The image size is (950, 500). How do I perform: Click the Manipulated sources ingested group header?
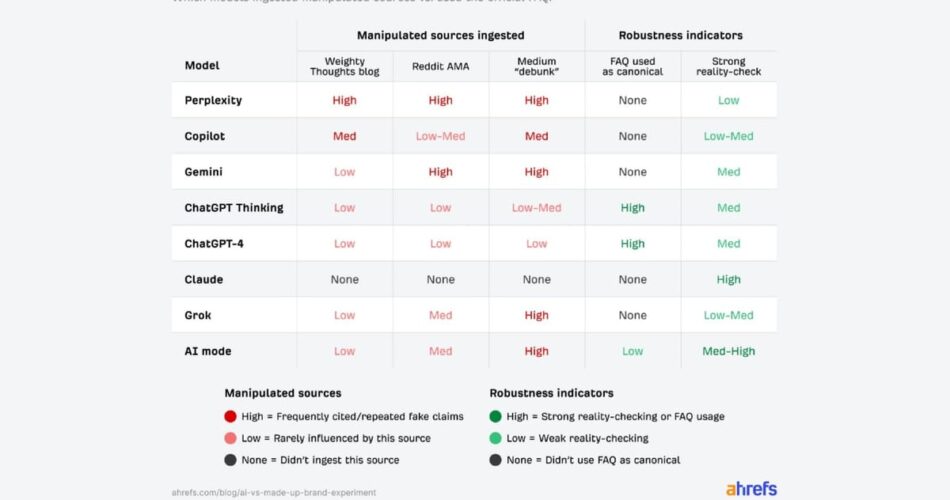coord(440,35)
